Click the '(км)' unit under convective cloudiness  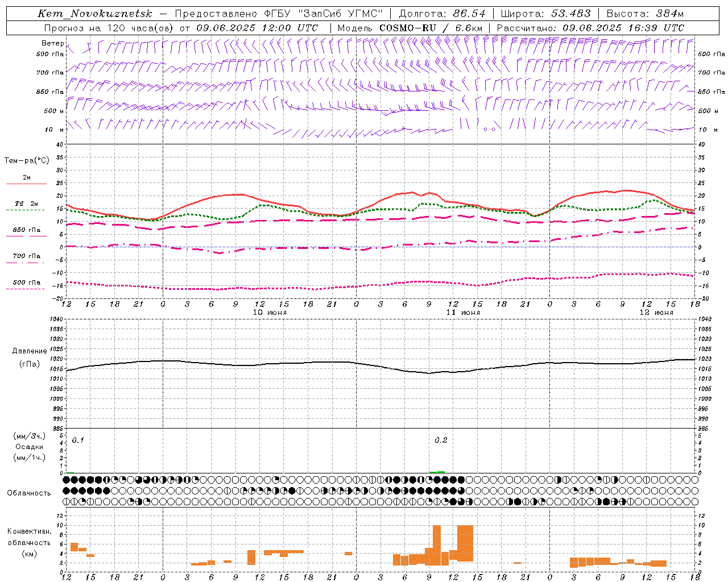[x=29, y=554]
